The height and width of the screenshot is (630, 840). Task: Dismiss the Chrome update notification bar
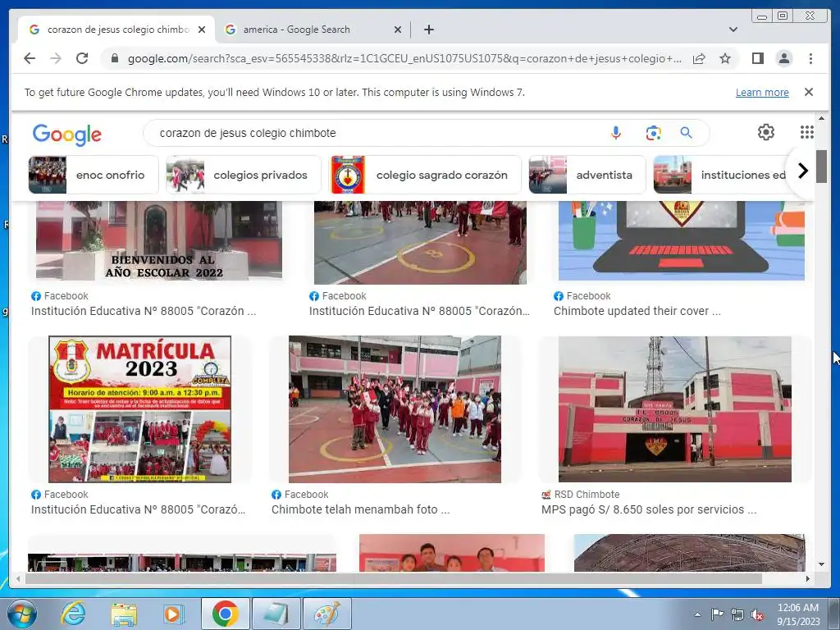(x=808, y=92)
